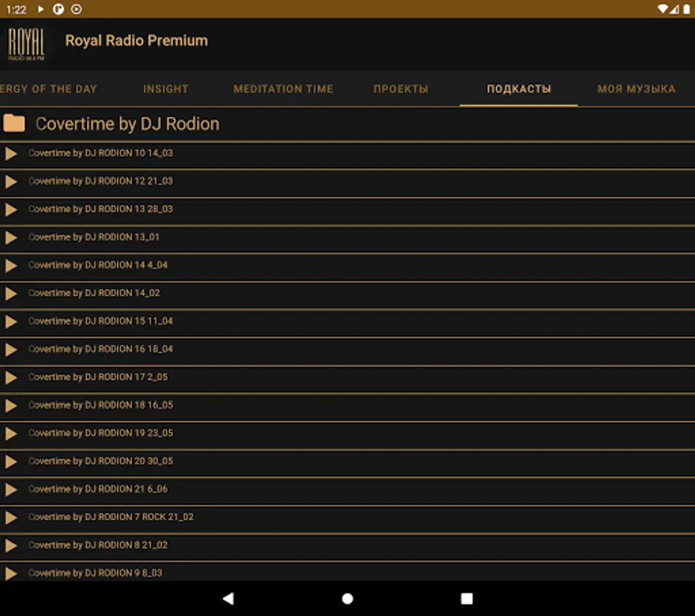Tap the Android recent apps square button

click(x=467, y=599)
